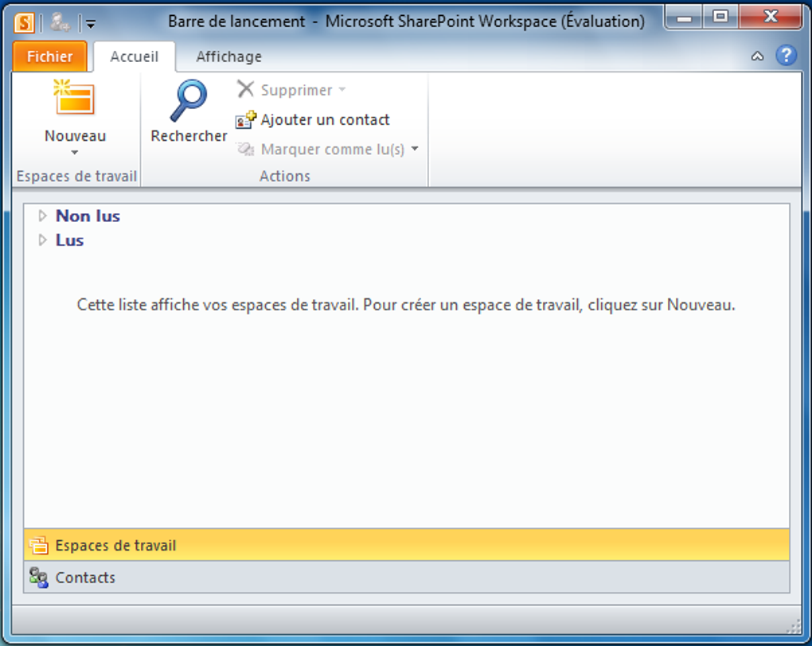
Task: Click the Ajouter un contact label
Action: point(325,119)
